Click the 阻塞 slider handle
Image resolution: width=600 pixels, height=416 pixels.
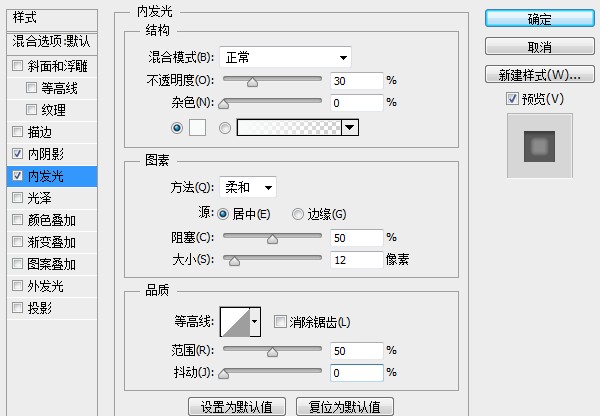tap(272, 239)
